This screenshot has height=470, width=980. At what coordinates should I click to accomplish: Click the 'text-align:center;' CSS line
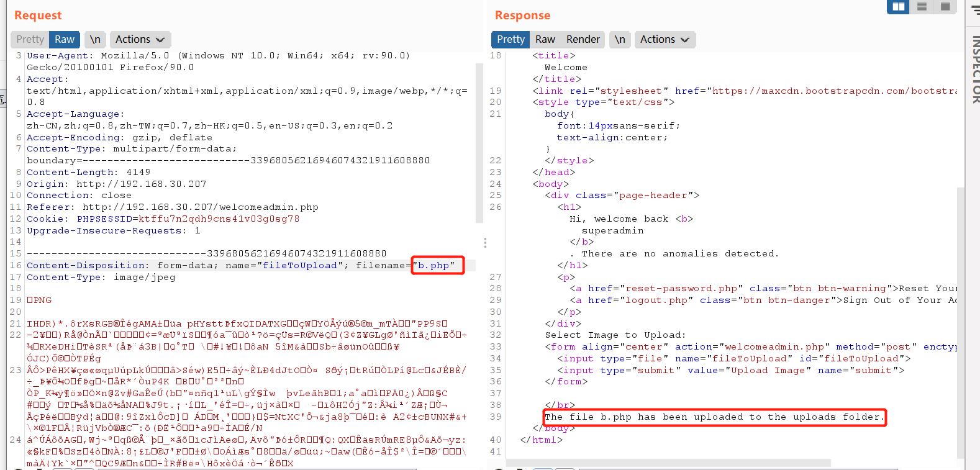pyautogui.click(x=612, y=137)
